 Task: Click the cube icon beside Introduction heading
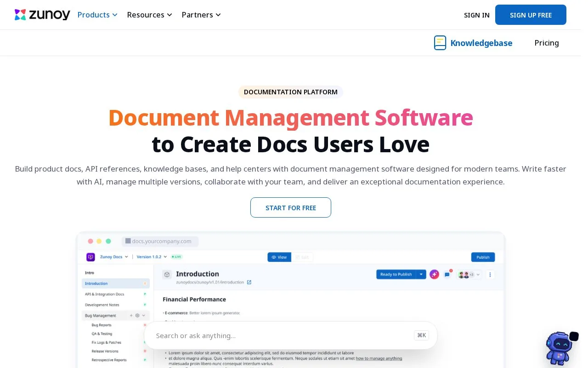tap(167, 274)
